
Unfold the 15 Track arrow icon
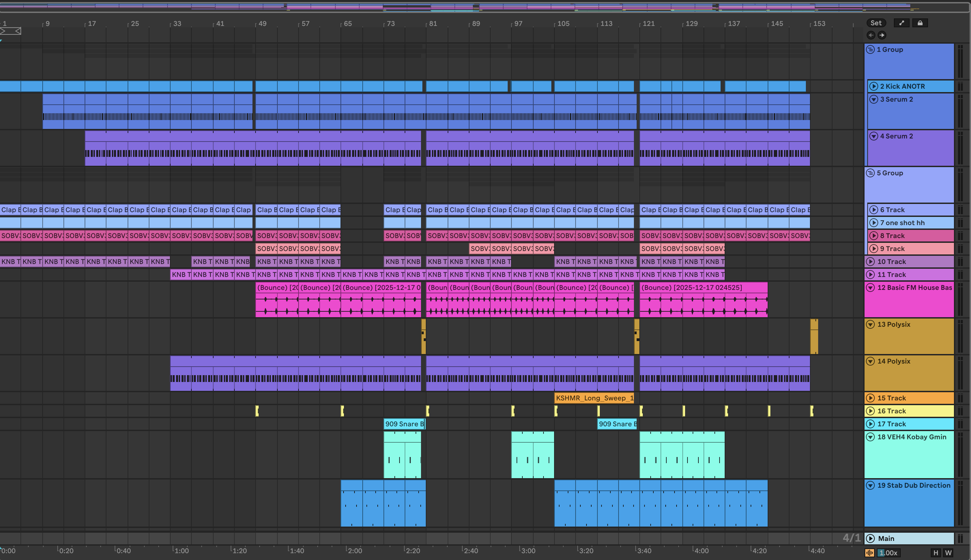click(870, 398)
